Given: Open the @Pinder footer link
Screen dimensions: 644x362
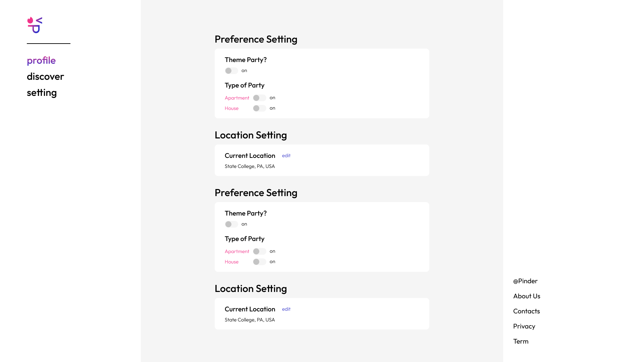Looking at the screenshot, I should (x=525, y=281).
